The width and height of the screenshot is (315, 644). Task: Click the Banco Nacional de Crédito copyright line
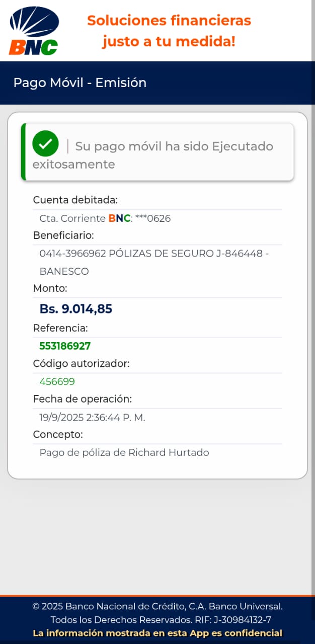click(x=157, y=606)
